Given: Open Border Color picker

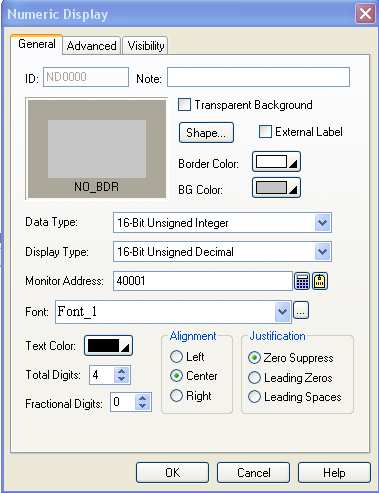Looking at the screenshot, I should coord(276,162).
